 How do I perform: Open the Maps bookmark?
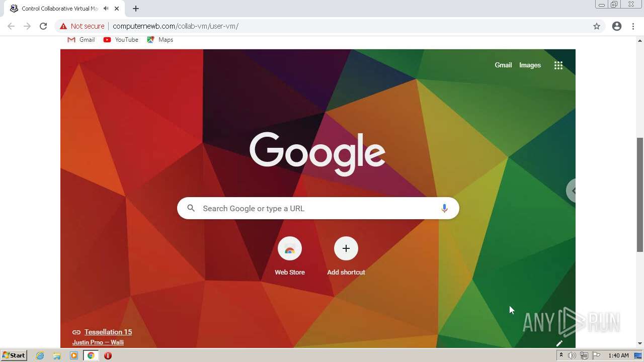click(160, 40)
